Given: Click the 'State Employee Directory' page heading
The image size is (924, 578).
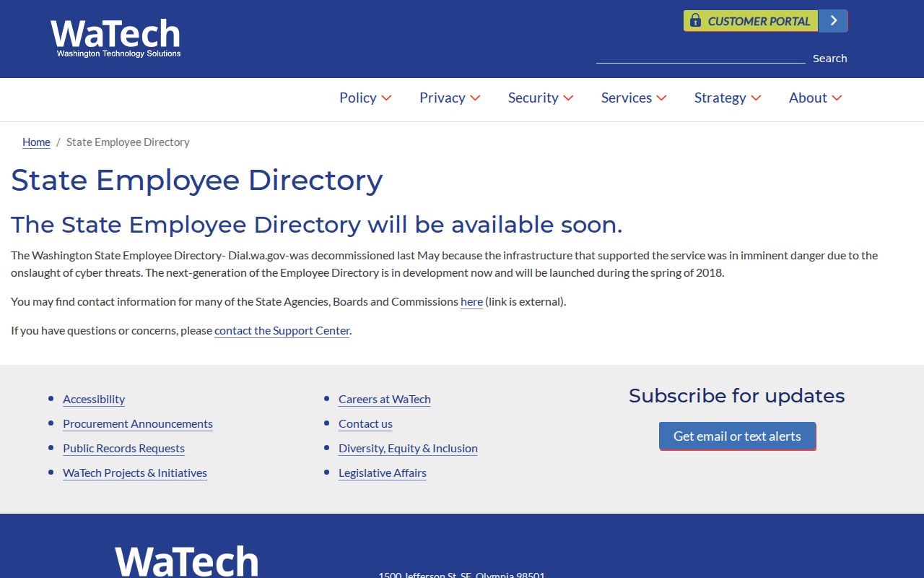Looking at the screenshot, I should pos(197,180).
